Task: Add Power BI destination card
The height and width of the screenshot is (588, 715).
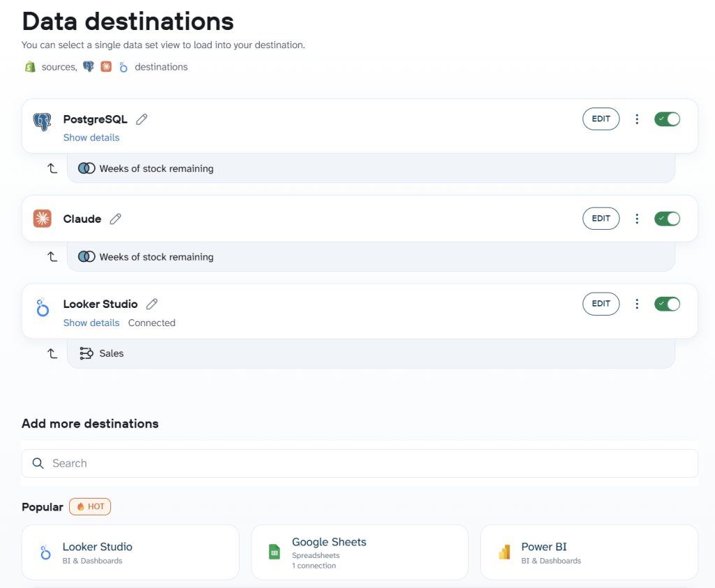Action: tap(589, 552)
